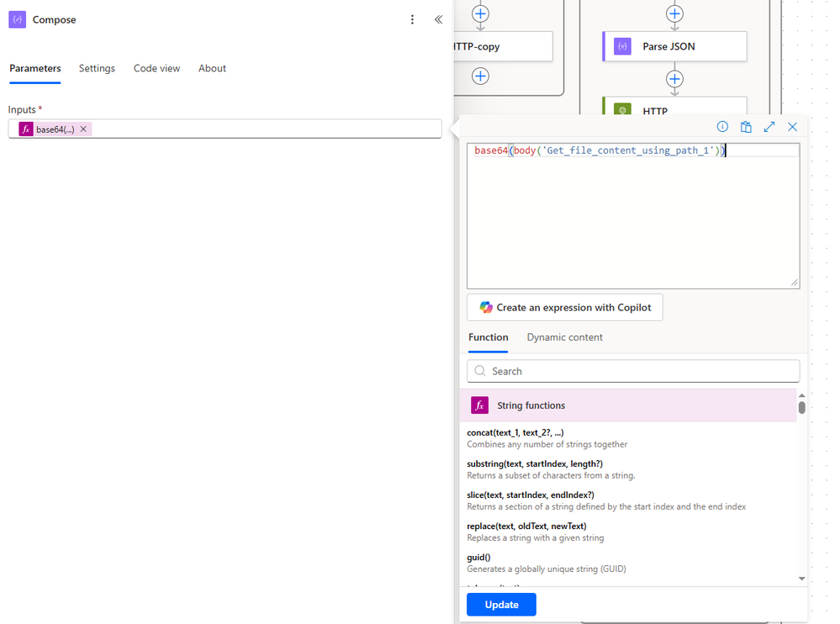
Task: Select the Dynamic content tab
Action: 565,337
